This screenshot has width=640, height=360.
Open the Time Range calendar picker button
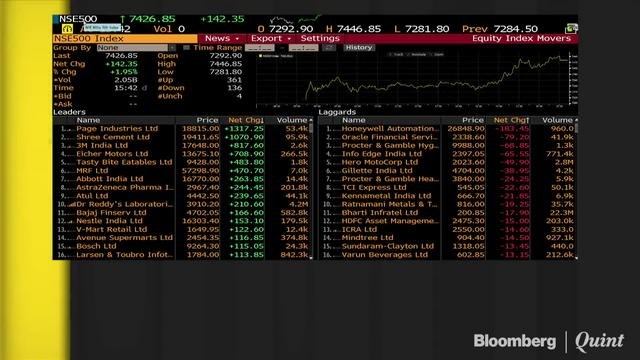coord(329,48)
